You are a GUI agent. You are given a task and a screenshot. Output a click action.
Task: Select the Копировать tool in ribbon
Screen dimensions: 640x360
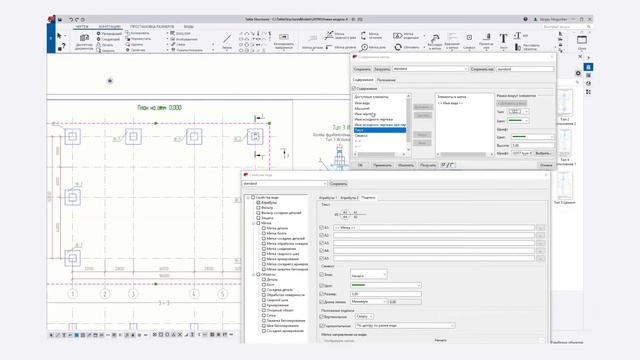click(x=138, y=33)
